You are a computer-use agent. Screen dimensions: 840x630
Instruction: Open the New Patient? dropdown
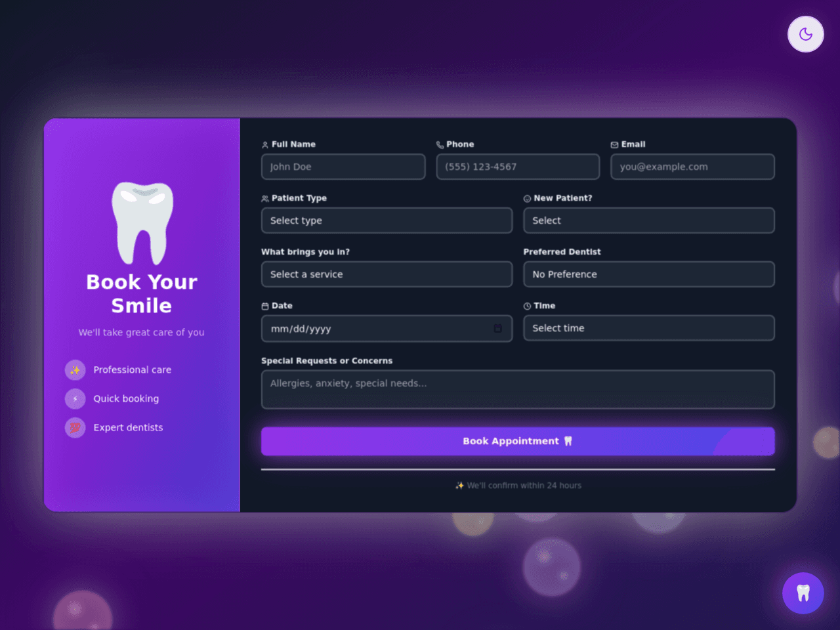click(648, 220)
